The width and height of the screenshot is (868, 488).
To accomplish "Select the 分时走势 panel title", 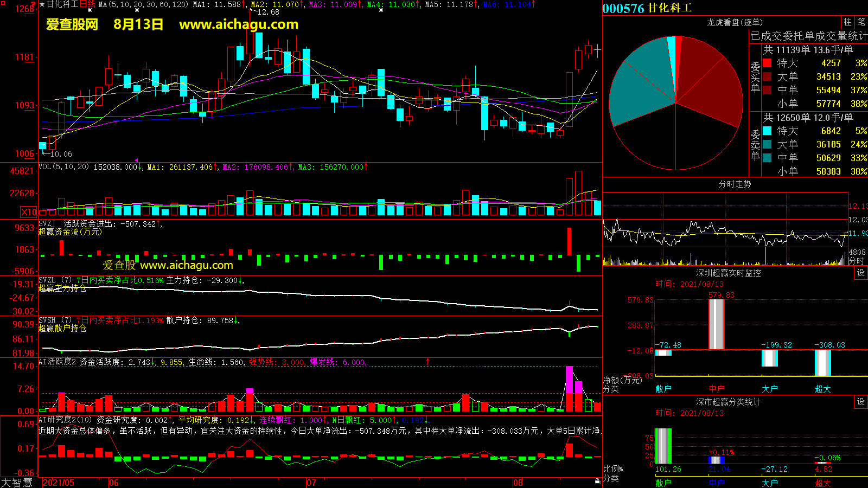I will coord(735,184).
